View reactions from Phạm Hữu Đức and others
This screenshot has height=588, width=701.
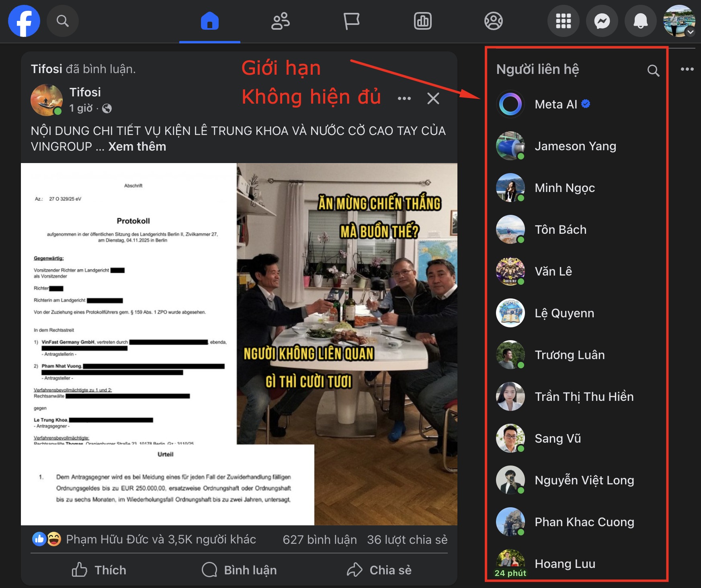tap(161, 539)
